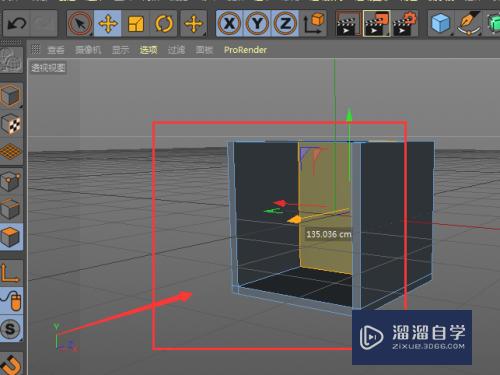Toggle the coordinate system icon

[313, 23]
